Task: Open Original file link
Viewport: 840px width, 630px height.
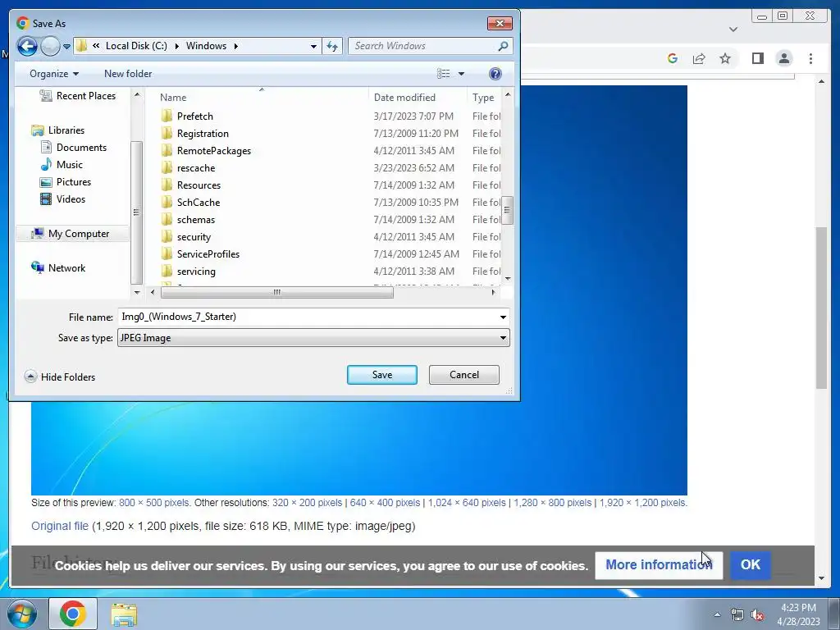Action: click(59, 526)
